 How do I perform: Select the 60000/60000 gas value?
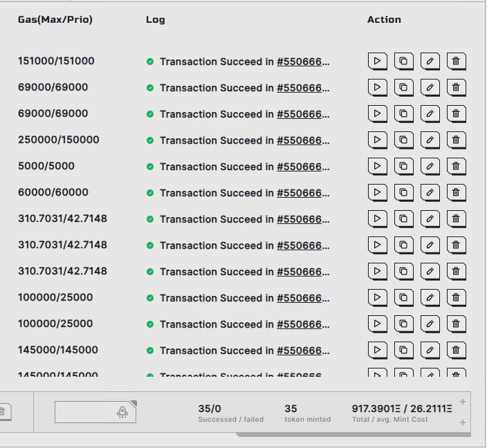coord(53,192)
